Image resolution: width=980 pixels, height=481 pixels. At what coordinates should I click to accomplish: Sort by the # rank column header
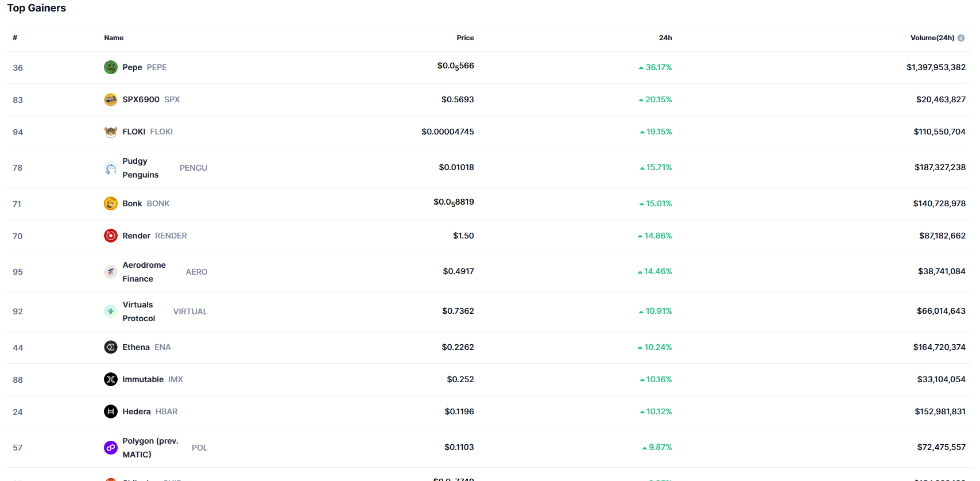(15, 38)
